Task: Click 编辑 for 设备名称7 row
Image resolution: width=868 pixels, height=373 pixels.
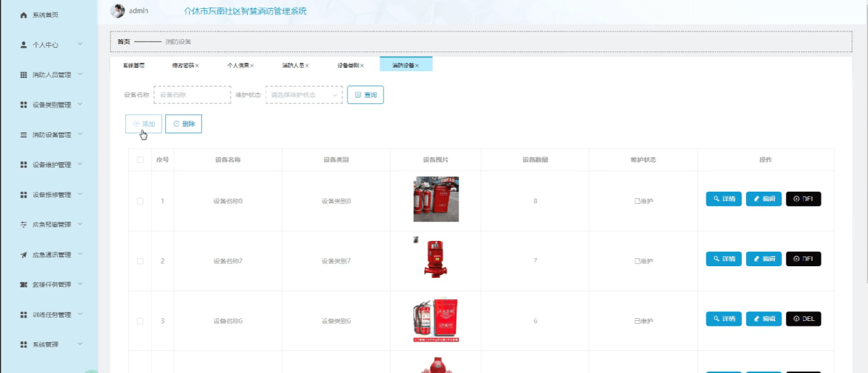Action: click(763, 259)
